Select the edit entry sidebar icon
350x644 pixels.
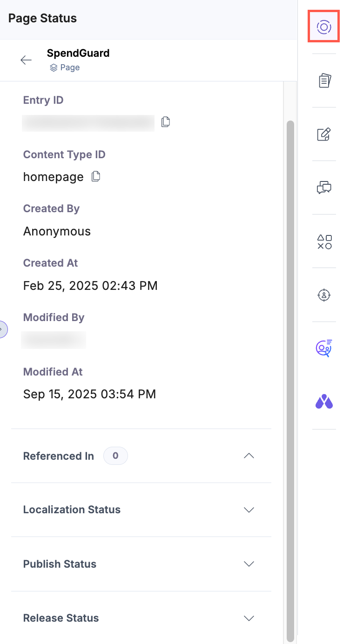323,134
